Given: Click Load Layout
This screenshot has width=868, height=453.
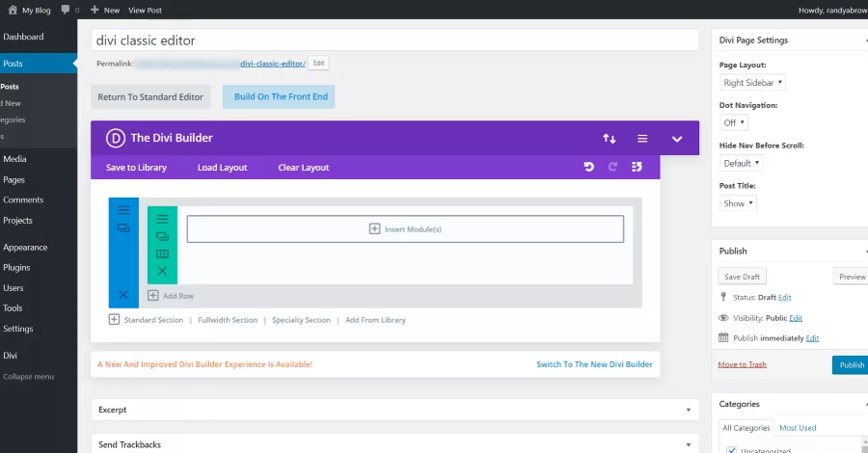Looking at the screenshot, I should coord(223,168).
